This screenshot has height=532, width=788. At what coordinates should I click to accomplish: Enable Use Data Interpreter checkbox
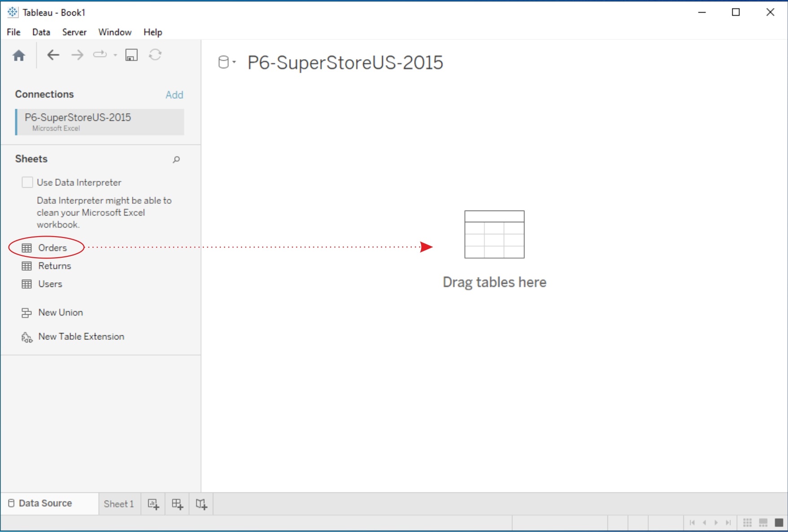[x=27, y=182]
